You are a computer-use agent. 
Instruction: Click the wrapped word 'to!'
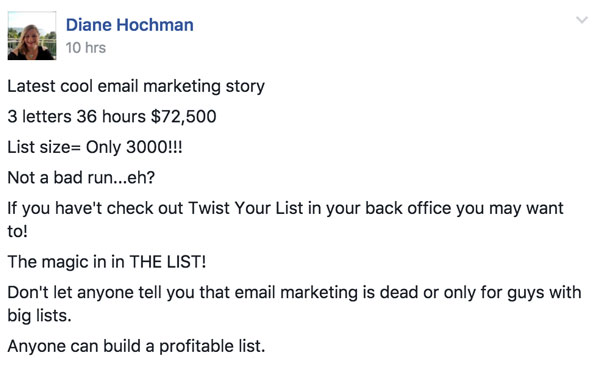click(x=18, y=231)
